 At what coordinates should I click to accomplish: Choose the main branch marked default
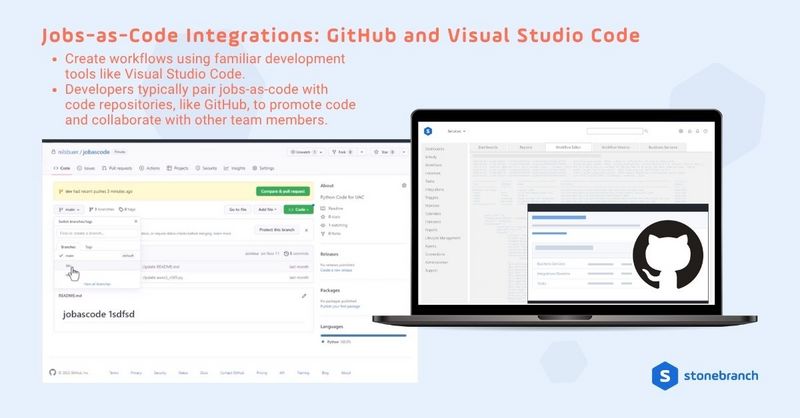pyautogui.click(x=97, y=256)
